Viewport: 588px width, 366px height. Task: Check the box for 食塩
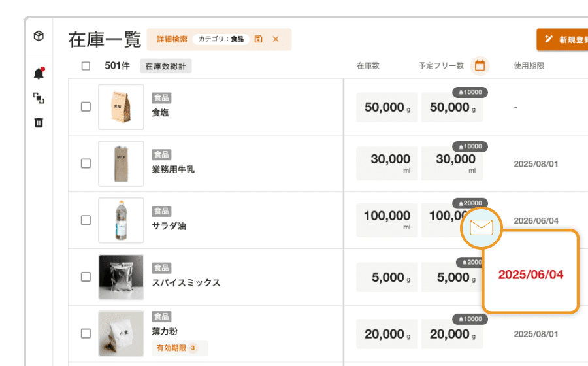coord(86,107)
